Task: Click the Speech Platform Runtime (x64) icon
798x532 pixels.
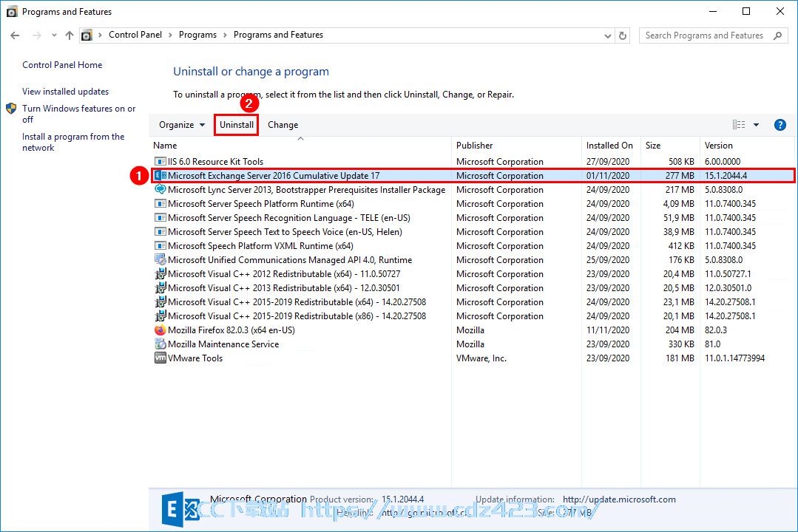Action: [160, 203]
